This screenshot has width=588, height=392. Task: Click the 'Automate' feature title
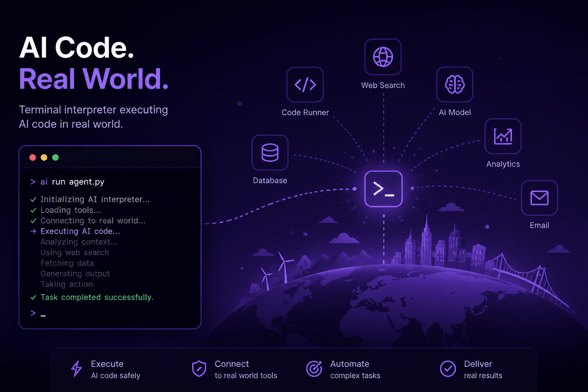click(x=350, y=364)
